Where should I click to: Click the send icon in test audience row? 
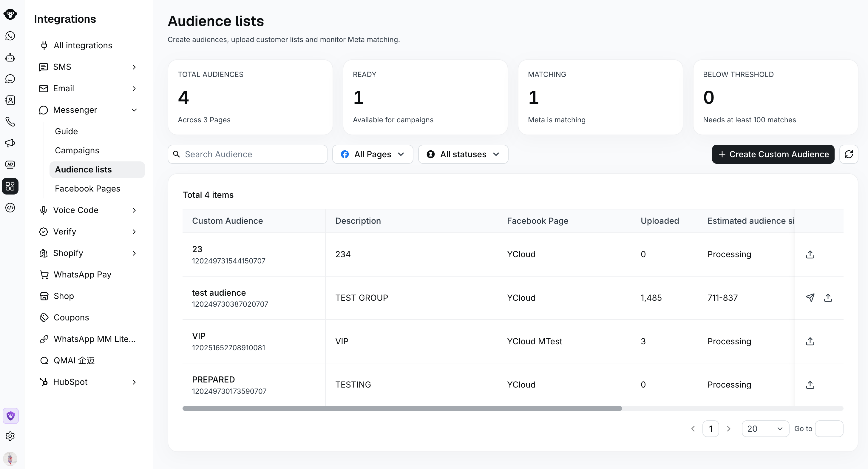(810, 298)
